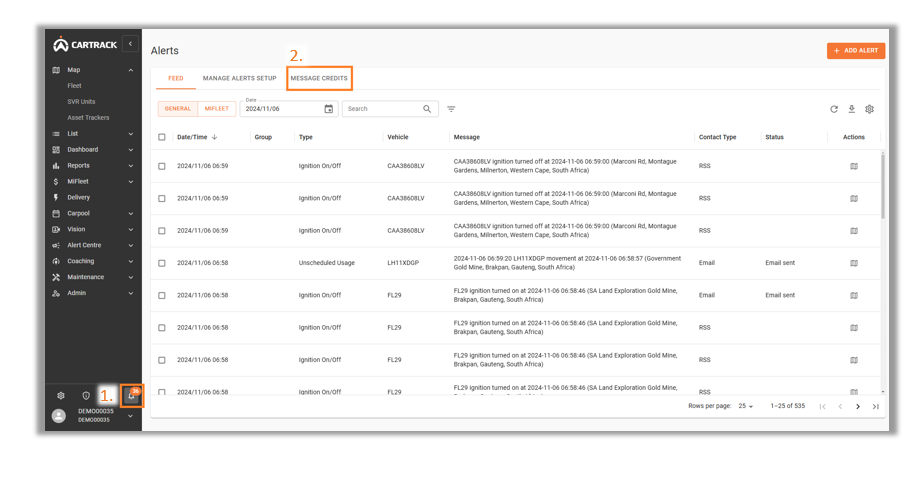Open the settings gear at the sidebar bottom

[61, 396]
